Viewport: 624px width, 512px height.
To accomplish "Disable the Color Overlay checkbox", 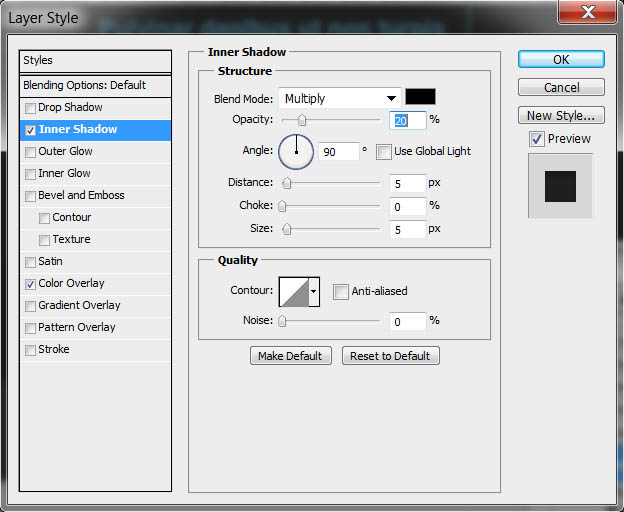I will click(x=30, y=284).
